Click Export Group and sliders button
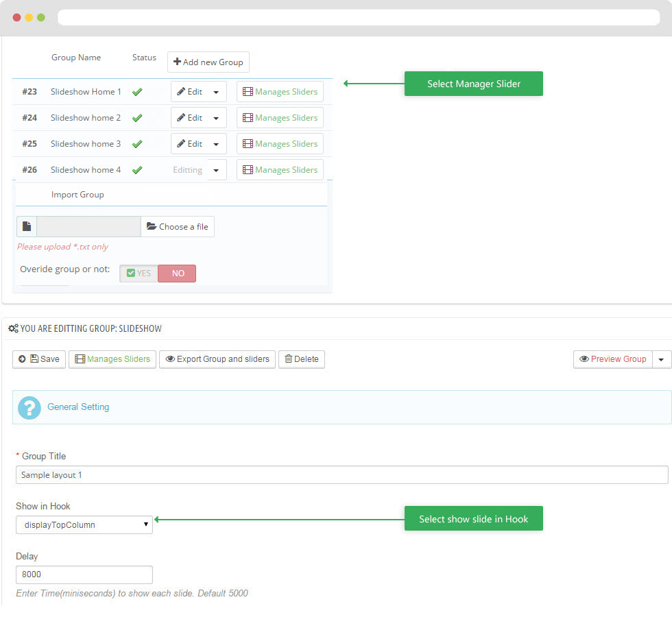 217,359
